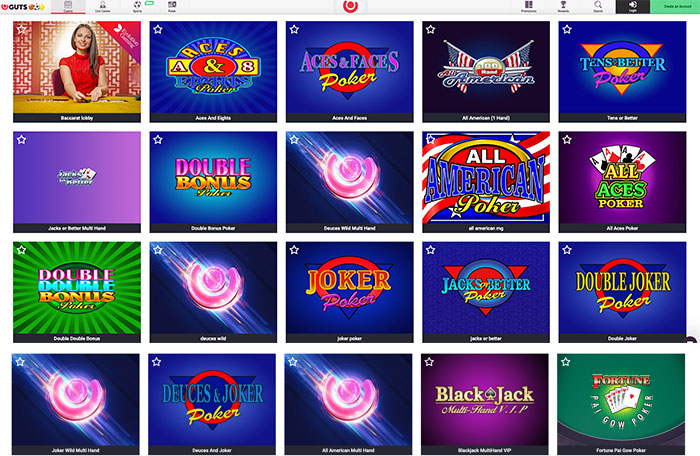Open the Double Double Bonus game tile
This screenshot has width=700, height=456.
pos(77,292)
